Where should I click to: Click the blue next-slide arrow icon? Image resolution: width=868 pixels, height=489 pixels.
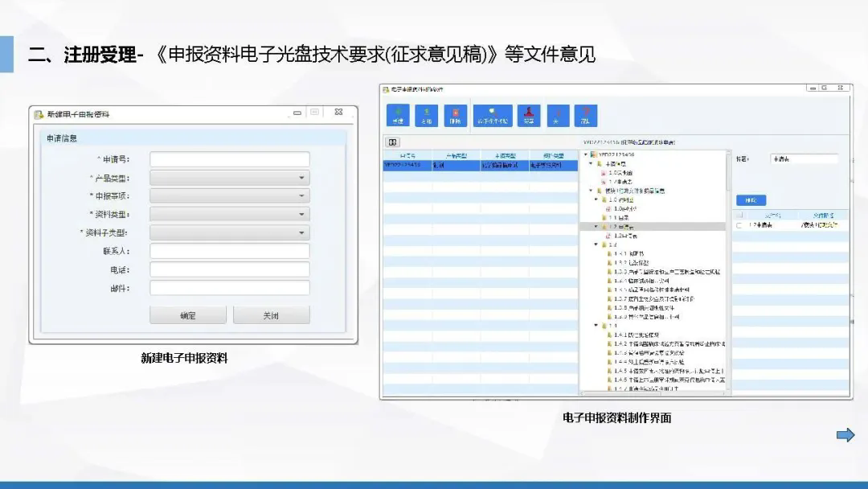point(845,435)
